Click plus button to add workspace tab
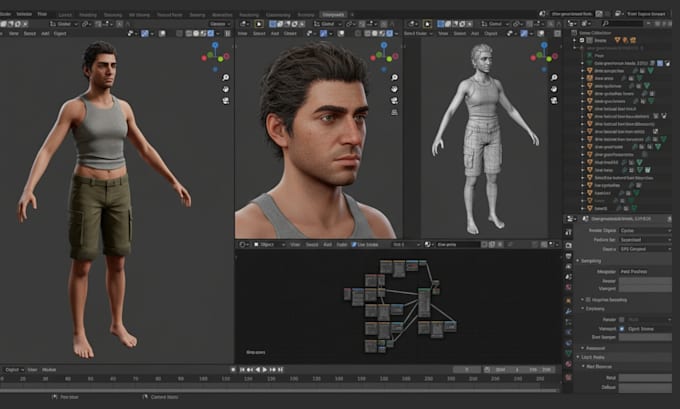Image resolution: width=680 pixels, height=409 pixels. click(352, 14)
